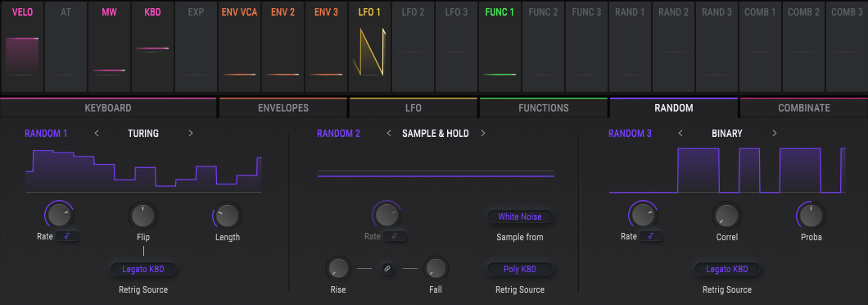Image resolution: width=868 pixels, height=305 pixels.
Task: Select the RAND 3 modulation slot
Action: coord(717,47)
